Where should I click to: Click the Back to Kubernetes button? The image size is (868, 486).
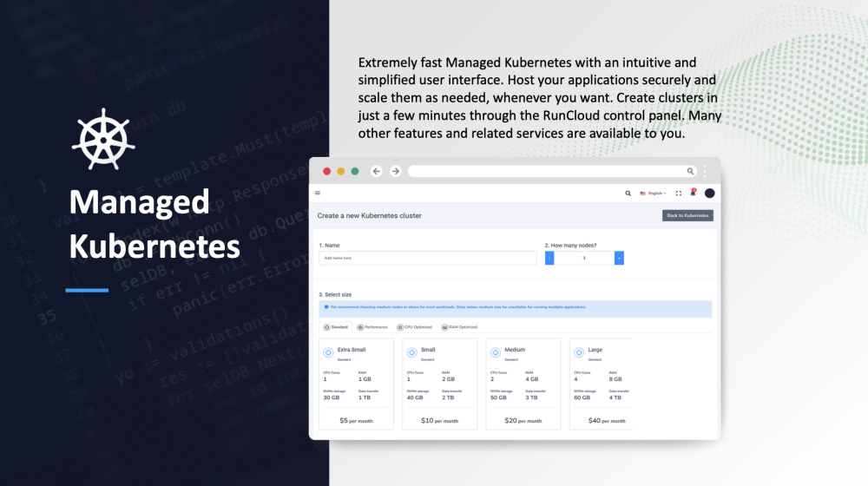click(x=687, y=215)
